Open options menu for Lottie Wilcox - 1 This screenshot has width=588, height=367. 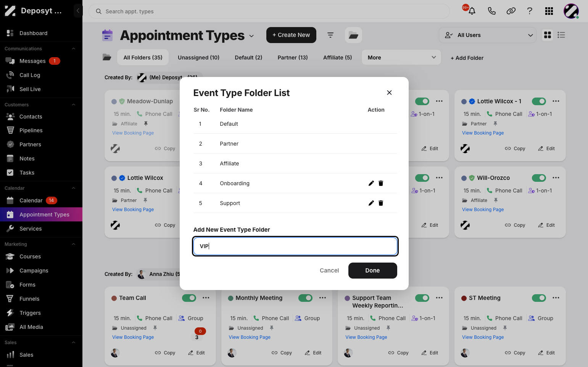click(x=556, y=101)
